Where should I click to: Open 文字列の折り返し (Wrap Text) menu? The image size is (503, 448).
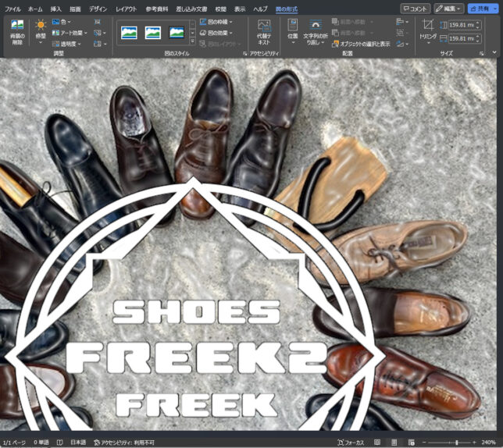[x=316, y=32]
